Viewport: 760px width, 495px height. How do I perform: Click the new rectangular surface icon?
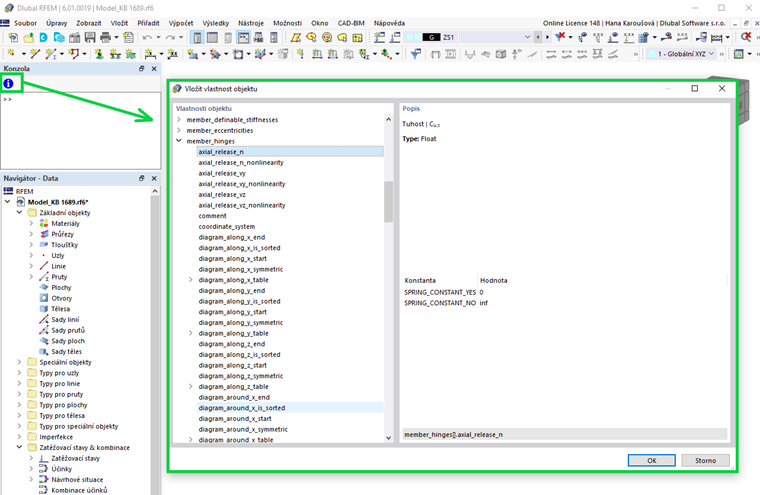pos(192,53)
